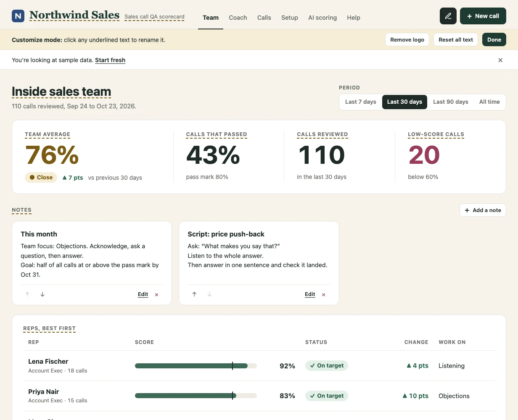Click the 76% team average value
The image size is (518, 420).
pyautogui.click(x=52, y=155)
